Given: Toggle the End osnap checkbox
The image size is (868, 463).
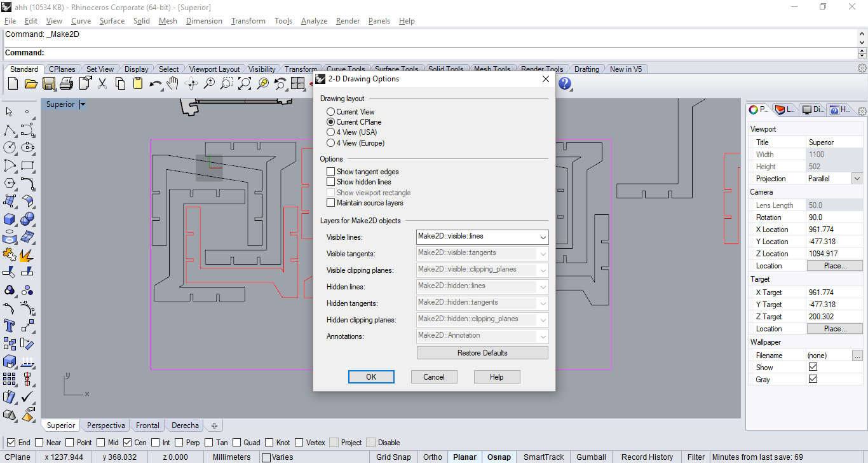Looking at the screenshot, I should [11, 443].
